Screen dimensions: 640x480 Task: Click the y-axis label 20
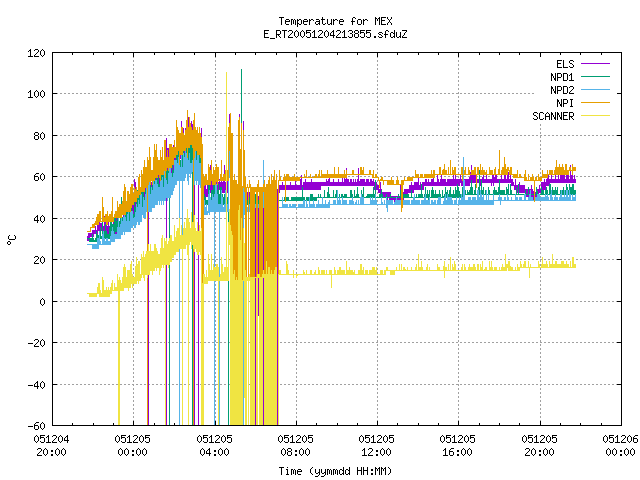coord(39,260)
